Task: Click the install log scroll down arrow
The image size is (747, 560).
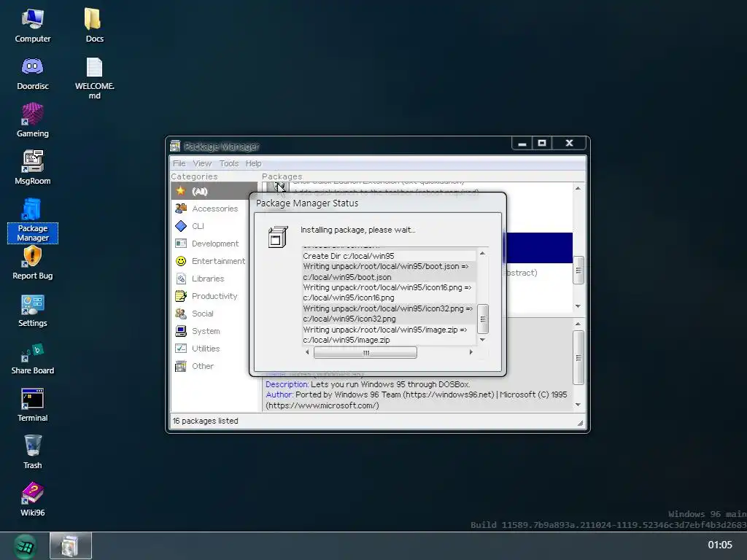Action: click(482, 340)
